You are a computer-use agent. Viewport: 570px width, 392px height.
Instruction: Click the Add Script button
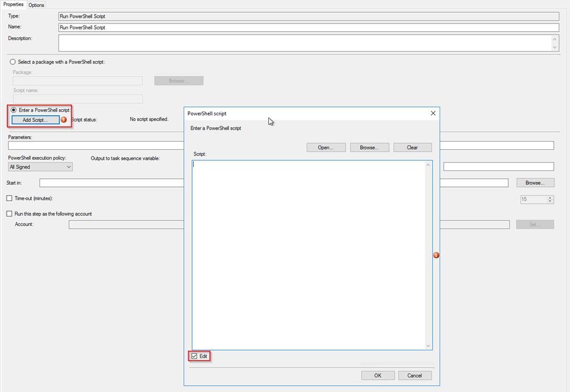tap(36, 120)
